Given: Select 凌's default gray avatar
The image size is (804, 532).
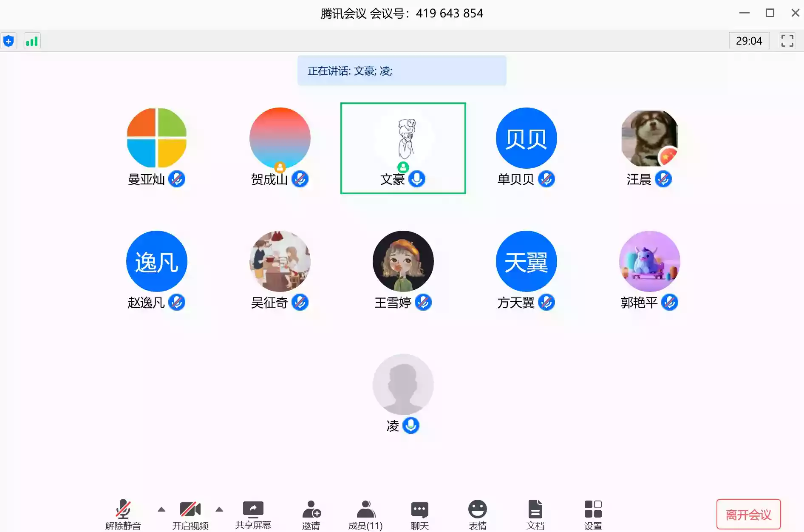Looking at the screenshot, I should coord(403,385).
